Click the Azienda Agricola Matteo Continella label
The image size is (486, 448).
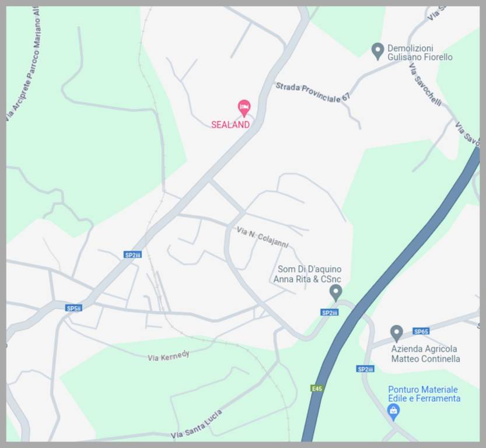[425, 354]
